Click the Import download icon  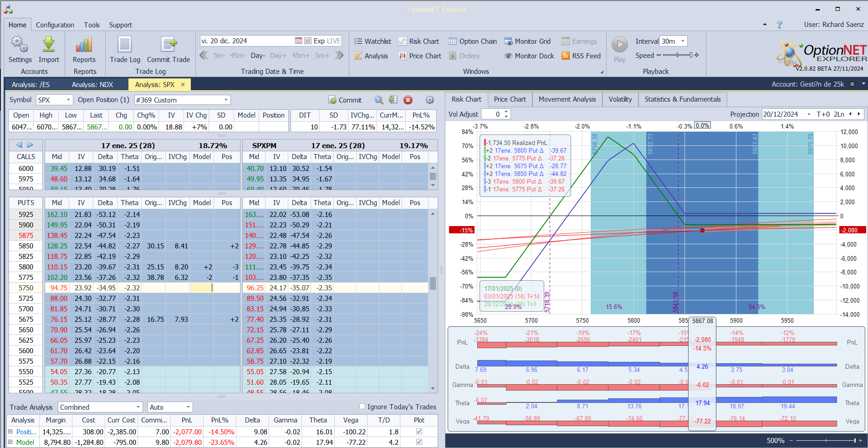pyautogui.click(x=49, y=45)
